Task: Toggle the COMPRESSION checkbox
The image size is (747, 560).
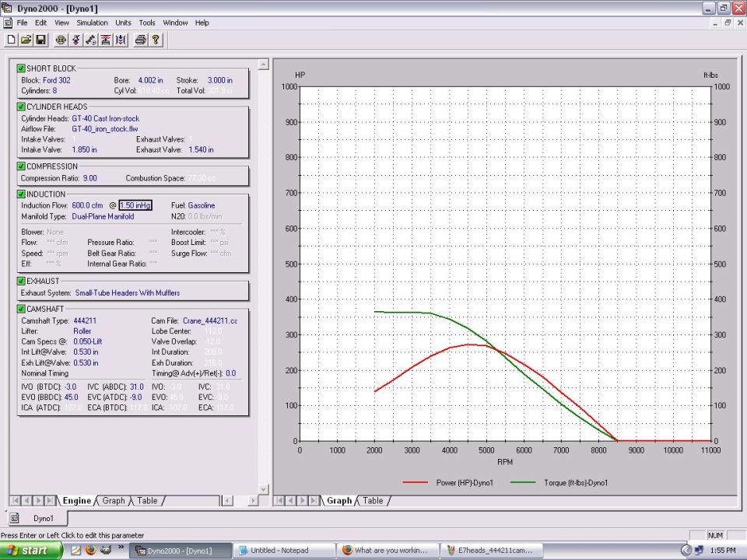Action: [x=21, y=166]
